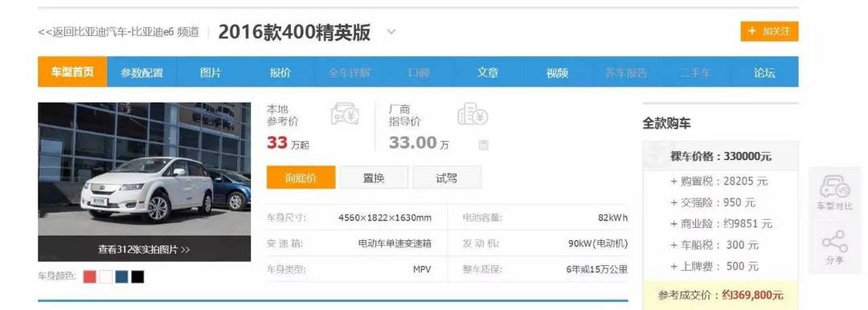Select the greyed 全车详解 tab
This screenshot has height=310, width=868.
350,72
